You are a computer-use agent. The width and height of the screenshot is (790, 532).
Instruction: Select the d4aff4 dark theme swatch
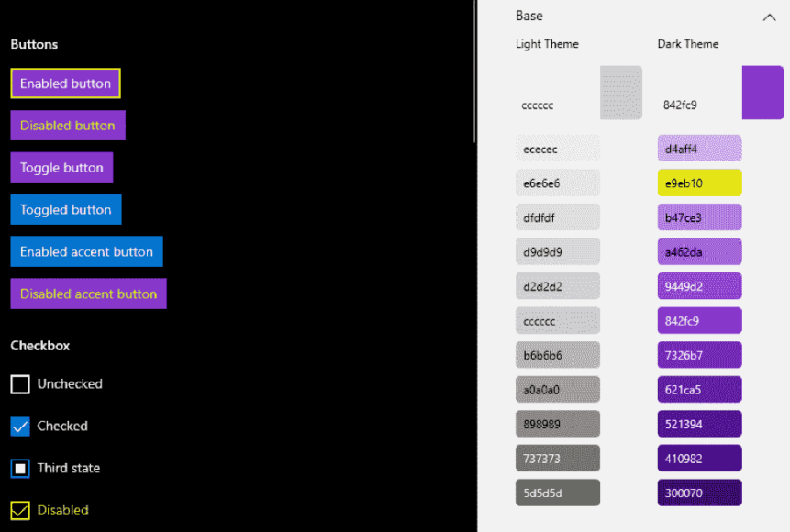pyautogui.click(x=699, y=148)
